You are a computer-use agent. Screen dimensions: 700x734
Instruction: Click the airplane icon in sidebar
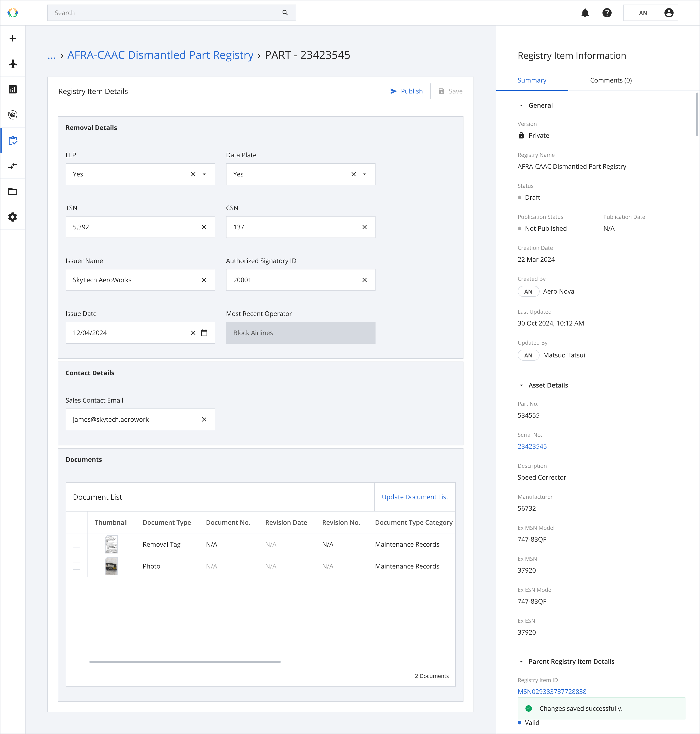pos(13,64)
